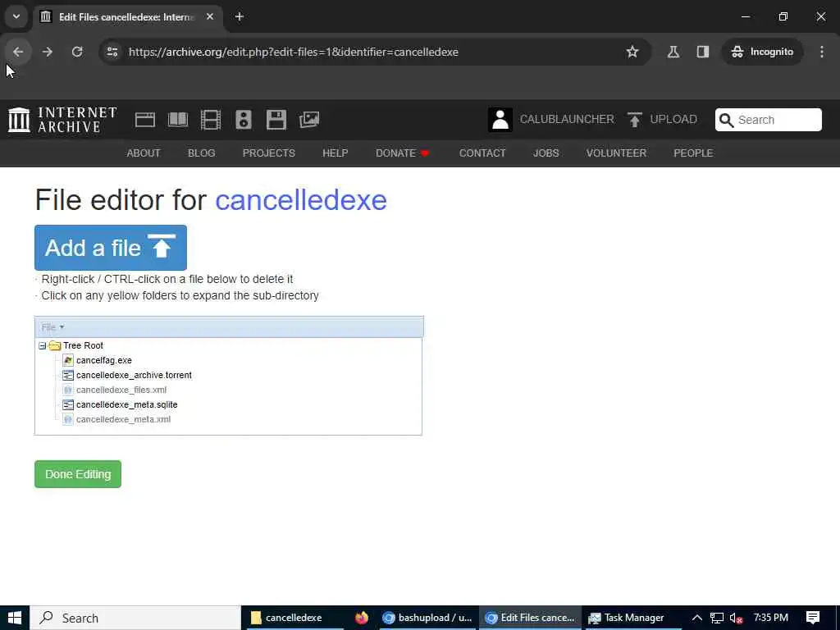Click the Incognito indicator button
Image resolution: width=840 pixels, height=630 pixels.
(762, 52)
